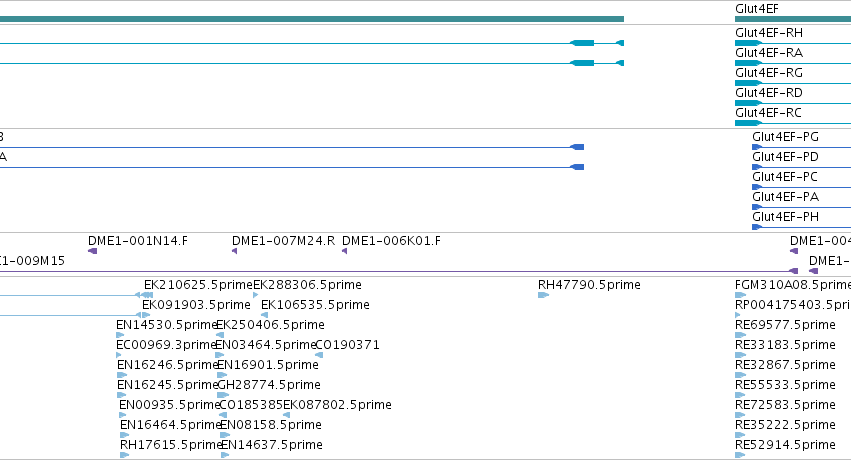Select the EN16245.5prime label
Screen dimensions: 851x460
click(168, 385)
